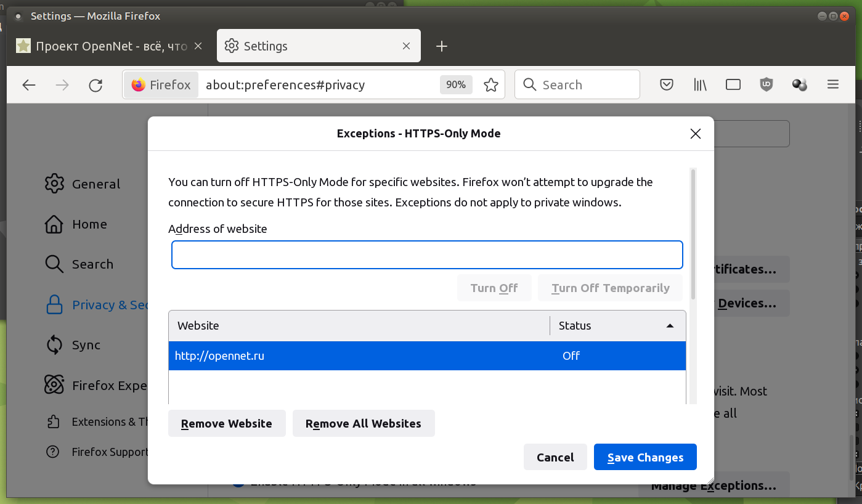Click the Pocket save icon
The image size is (862, 504).
click(x=667, y=85)
